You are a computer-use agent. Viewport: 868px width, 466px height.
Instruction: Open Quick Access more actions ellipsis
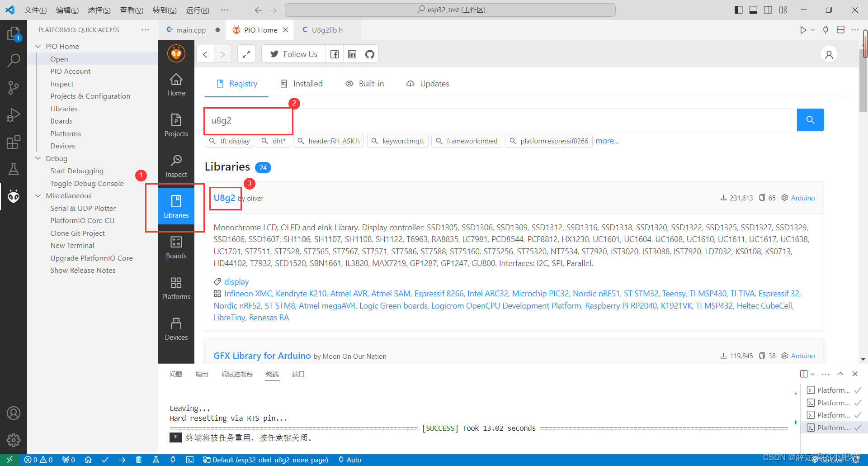click(x=145, y=30)
